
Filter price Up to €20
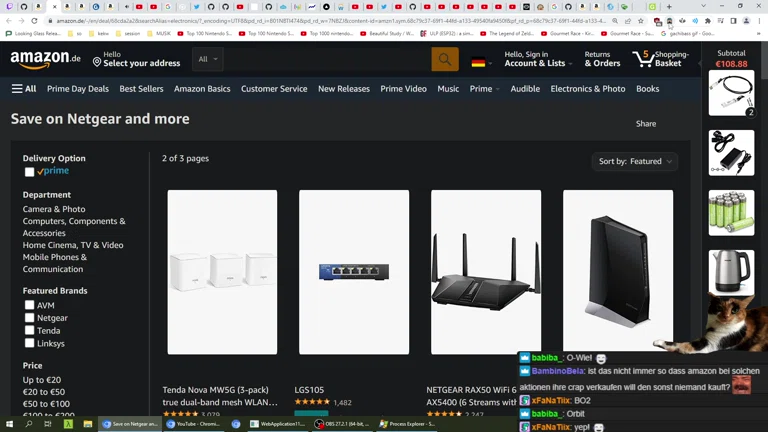[x=42, y=380]
